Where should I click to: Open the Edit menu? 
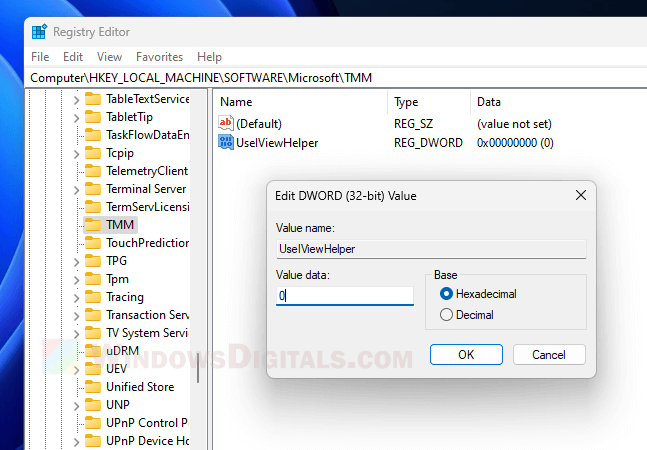(73, 57)
